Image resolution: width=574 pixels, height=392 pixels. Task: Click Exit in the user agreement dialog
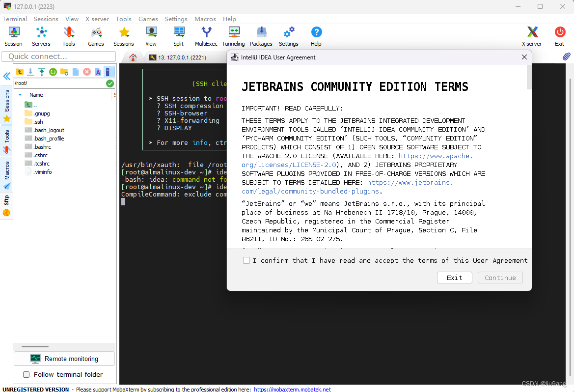(454, 278)
